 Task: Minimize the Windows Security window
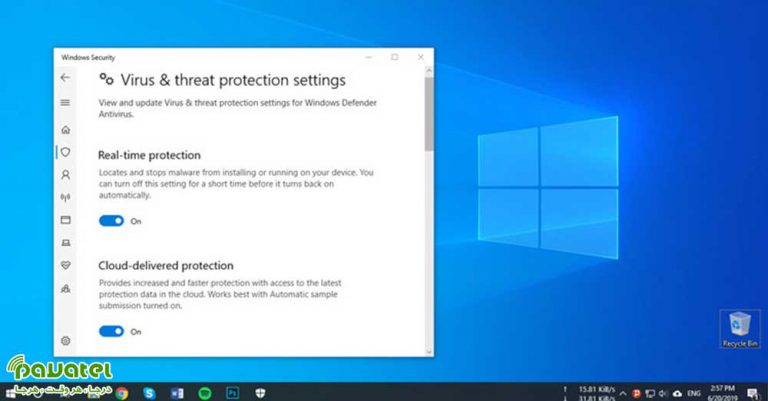tap(369, 57)
